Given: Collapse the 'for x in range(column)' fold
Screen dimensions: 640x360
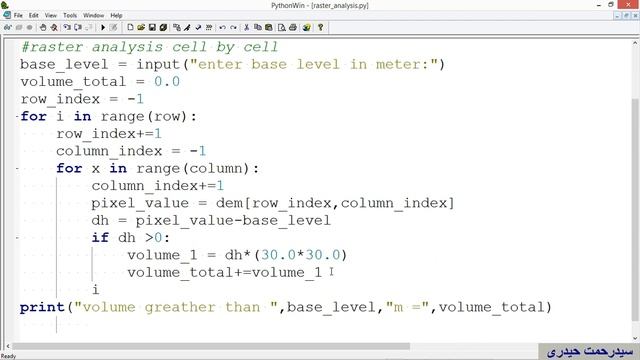Looking at the screenshot, I should pyautogui.click(x=17, y=168).
